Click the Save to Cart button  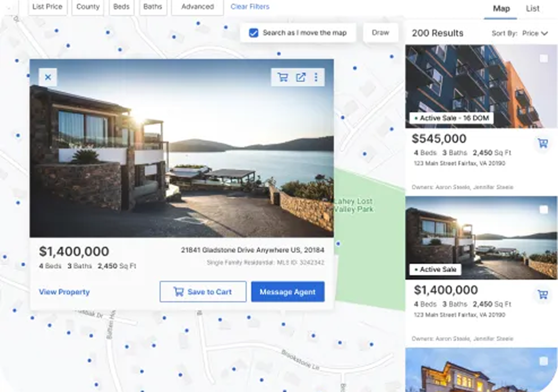pyautogui.click(x=203, y=292)
